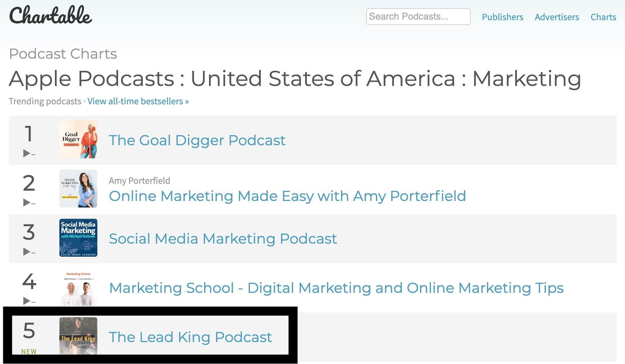
Task: Open the Goal Digger podcast cover art
Action: click(78, 139)
